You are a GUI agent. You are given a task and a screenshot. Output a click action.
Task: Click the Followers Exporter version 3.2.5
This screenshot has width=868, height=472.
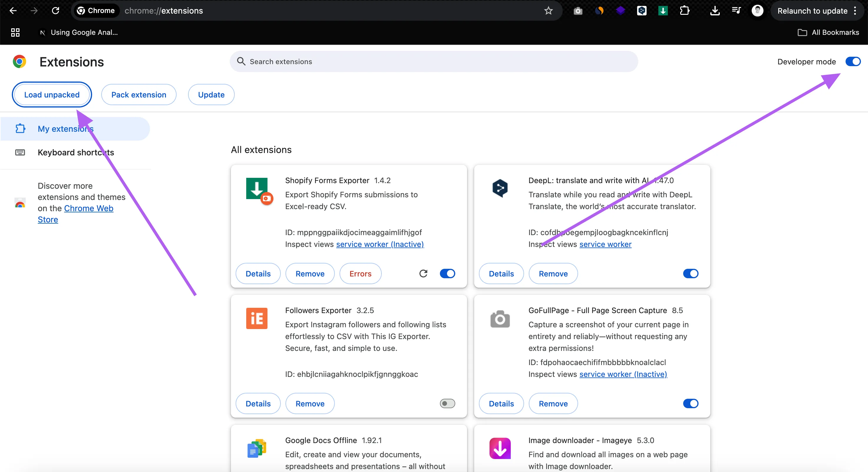pyautogui.click(x=365, y=310)
